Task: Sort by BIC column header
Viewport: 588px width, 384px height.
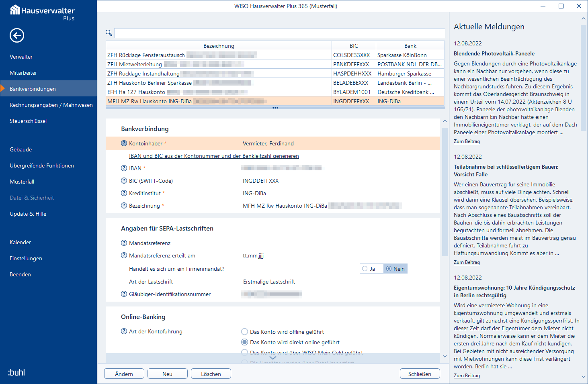Action: pos(354,46)
